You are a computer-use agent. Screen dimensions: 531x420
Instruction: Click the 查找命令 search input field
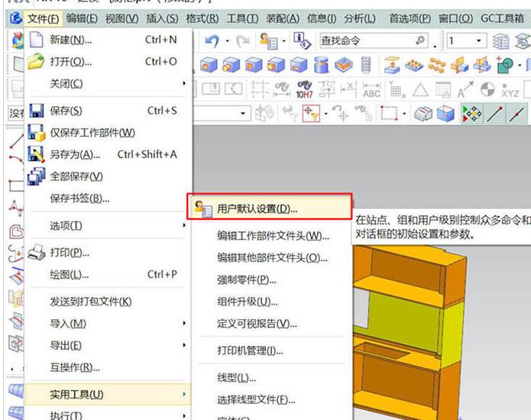tap(363, 40)
